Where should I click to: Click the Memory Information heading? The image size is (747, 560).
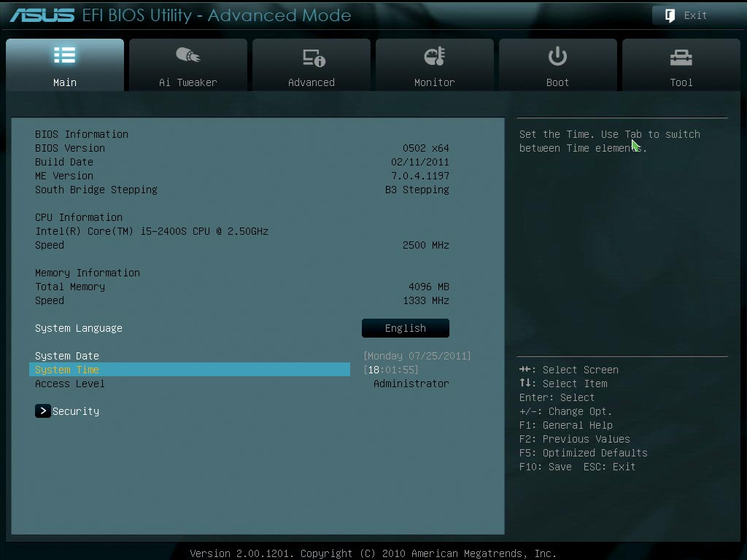pyautogui.click(x=88, y=273)
